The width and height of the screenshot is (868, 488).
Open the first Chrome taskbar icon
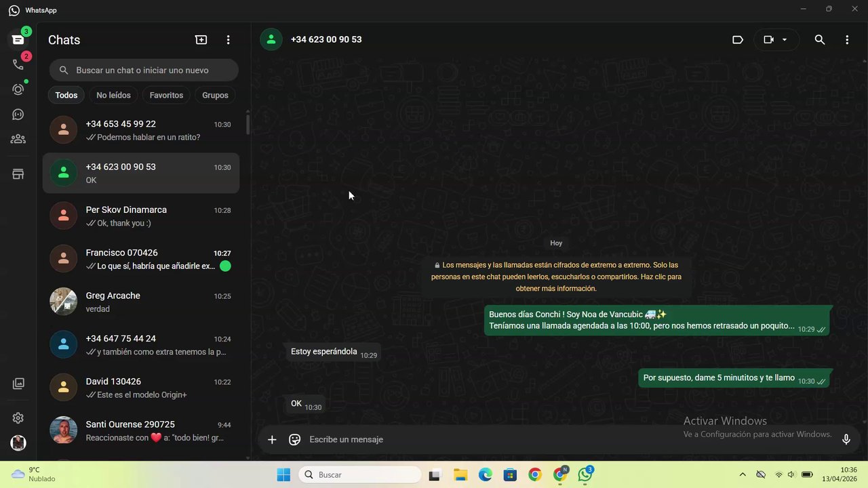point(535,475)
